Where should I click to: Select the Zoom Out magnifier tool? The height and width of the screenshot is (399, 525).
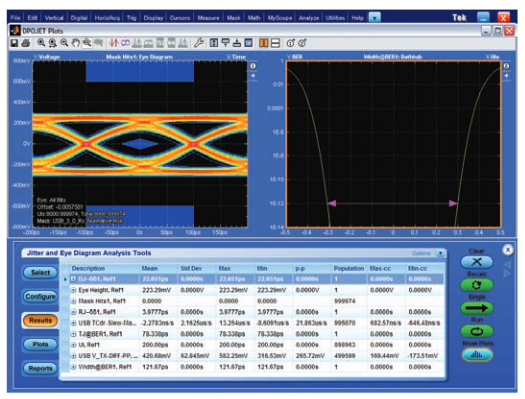click(x=64, y=43)
